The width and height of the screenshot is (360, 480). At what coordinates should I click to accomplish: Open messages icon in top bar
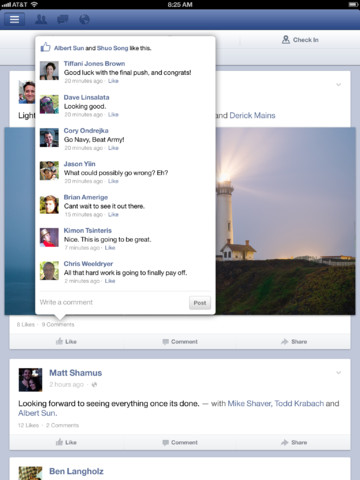click(62, 19)
